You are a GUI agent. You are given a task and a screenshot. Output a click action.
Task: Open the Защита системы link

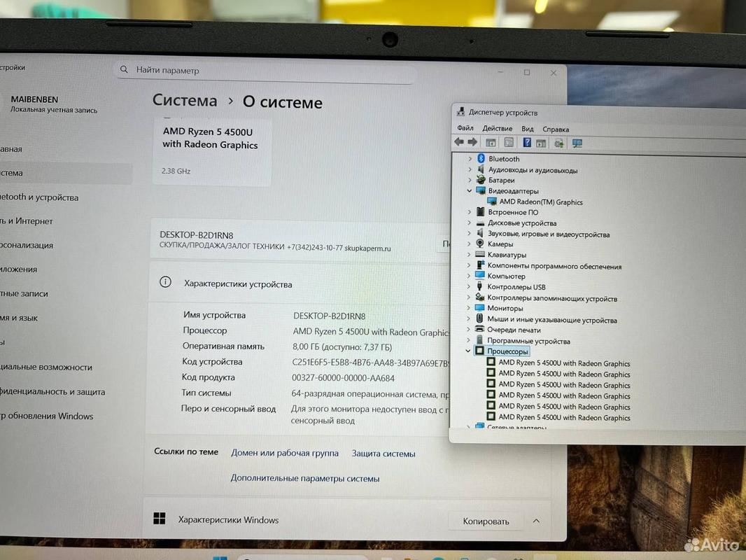click(383, 454)
